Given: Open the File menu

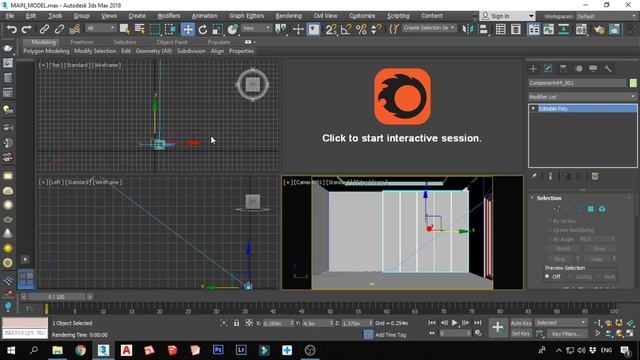Looking at the screenshot, I should tap(10, 16).
